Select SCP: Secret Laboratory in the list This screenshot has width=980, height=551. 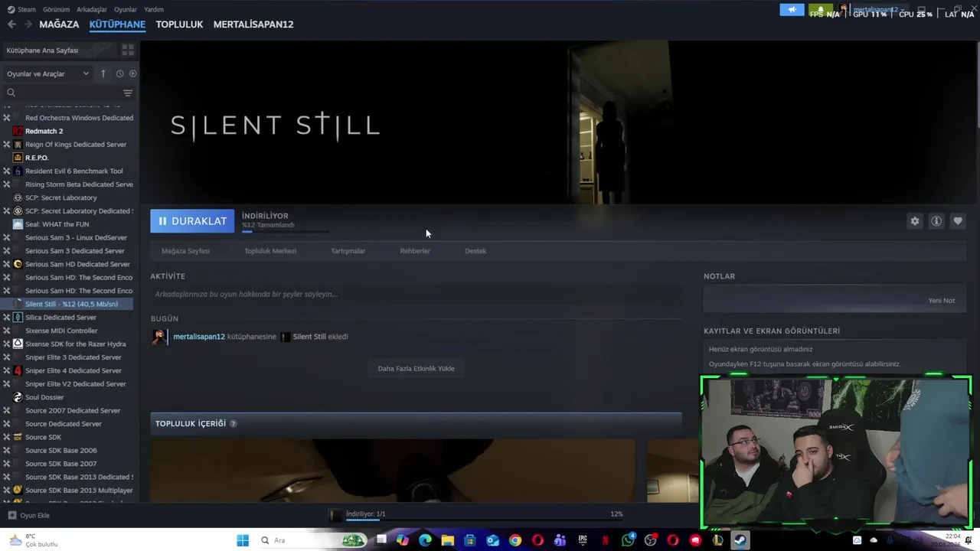[x=61, y=197]
